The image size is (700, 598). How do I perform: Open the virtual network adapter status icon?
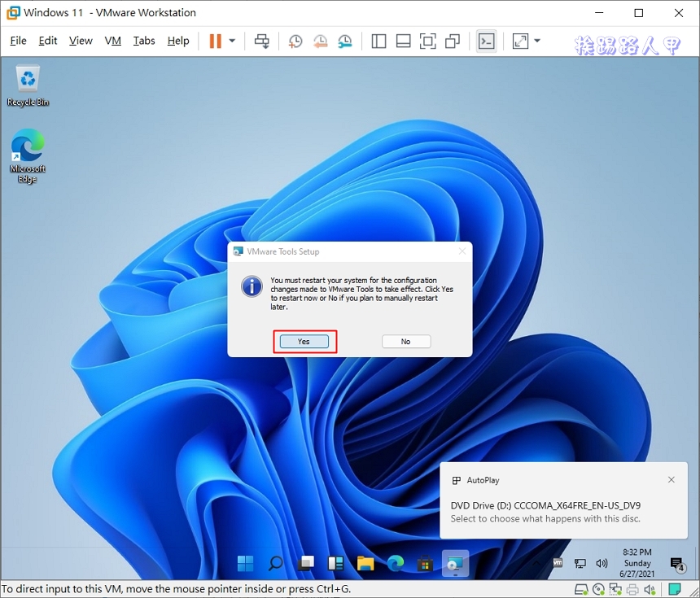tap(617, 589)
